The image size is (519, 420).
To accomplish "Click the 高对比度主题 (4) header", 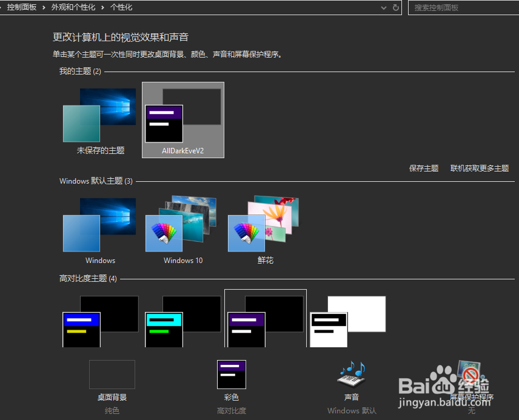I will (88, 279).
